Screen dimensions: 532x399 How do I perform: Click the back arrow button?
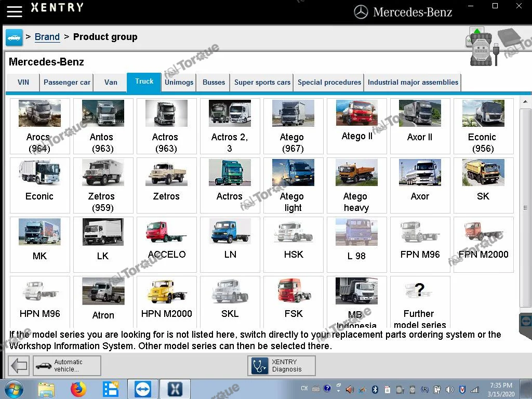coord(19,366)
